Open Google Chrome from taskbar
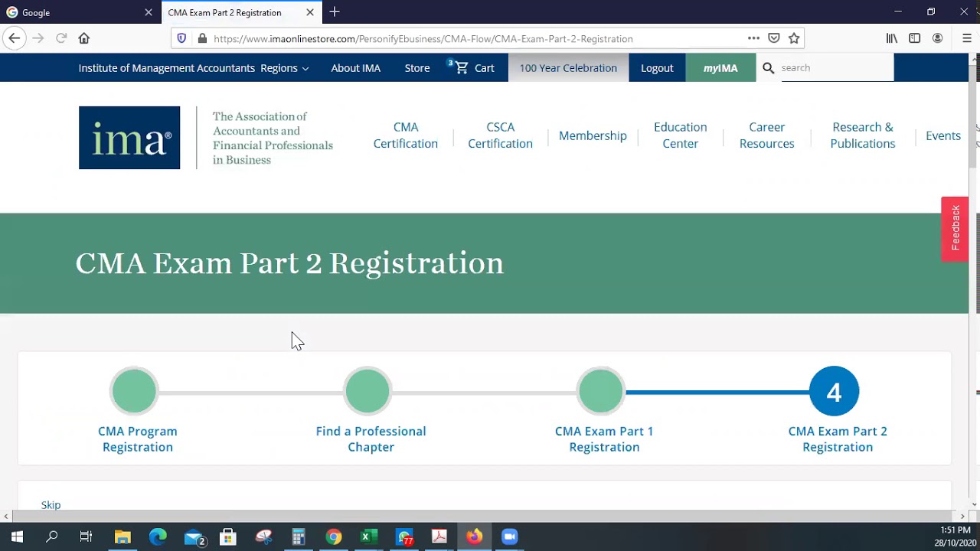The height and width of the screenshot is (551, 980). point(334,536)
